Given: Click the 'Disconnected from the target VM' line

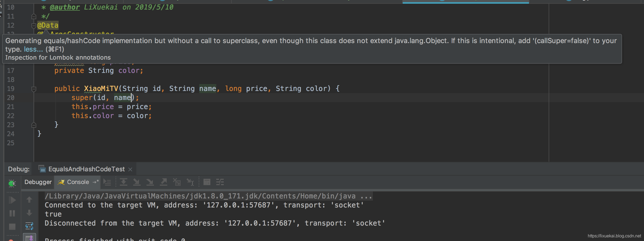Looking at the screenshot, I should click(215, 223).
